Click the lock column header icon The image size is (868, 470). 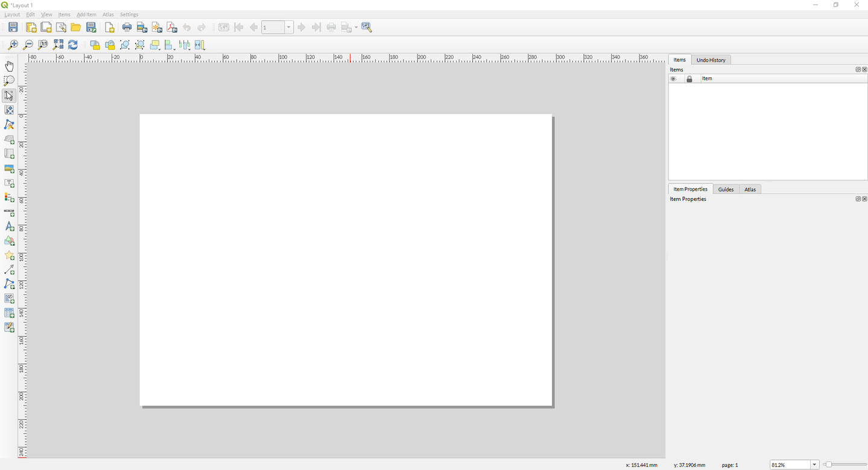(x=689, y=78)
